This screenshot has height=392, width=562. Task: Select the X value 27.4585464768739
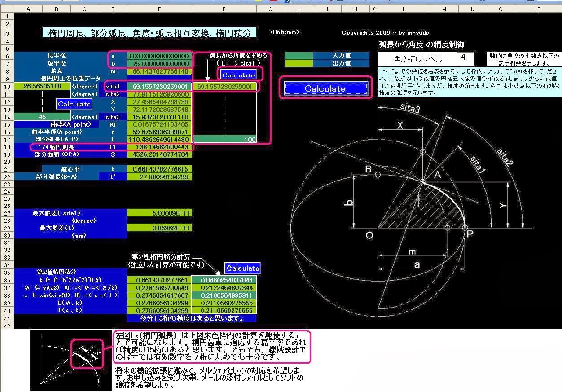point(159,102)
